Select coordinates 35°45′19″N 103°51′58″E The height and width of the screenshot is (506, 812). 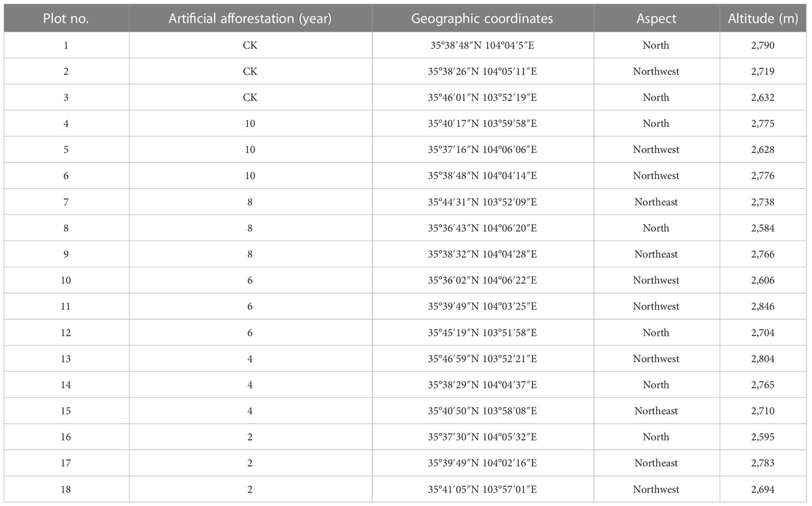pos(482,333)
